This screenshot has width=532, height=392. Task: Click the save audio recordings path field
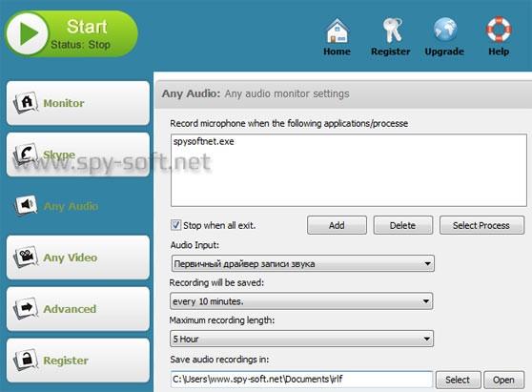[301, 379]
